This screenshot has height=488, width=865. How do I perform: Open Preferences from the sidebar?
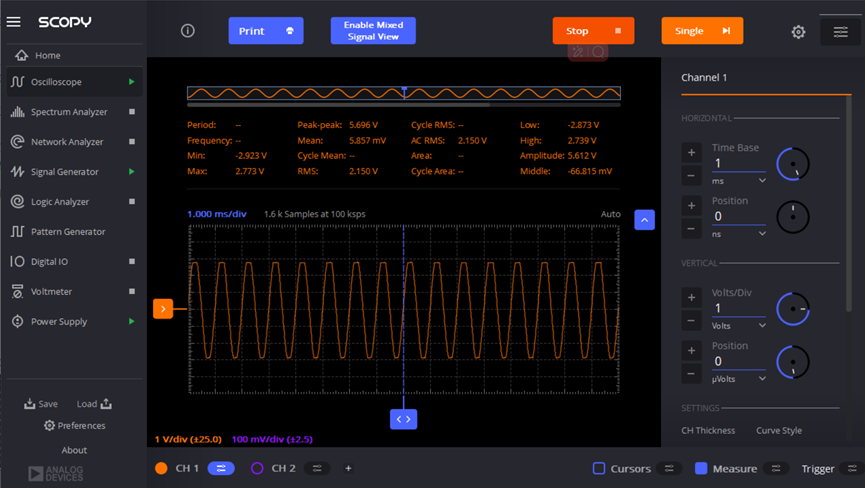click(74, 426)
